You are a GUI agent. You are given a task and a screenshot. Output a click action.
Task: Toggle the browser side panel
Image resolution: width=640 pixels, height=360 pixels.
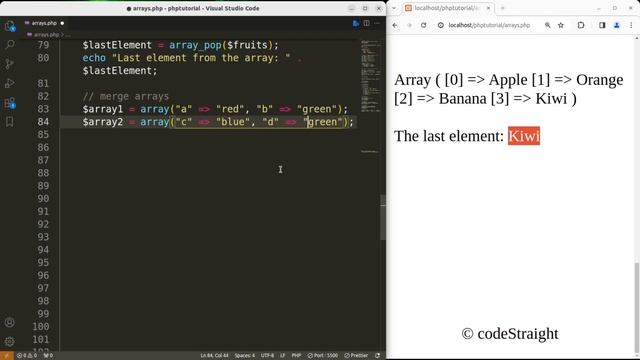coord(602,25)
